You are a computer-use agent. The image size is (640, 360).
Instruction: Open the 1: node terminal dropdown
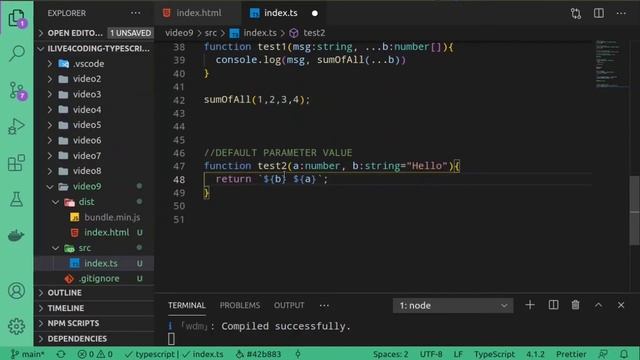[x=453, y=305]
